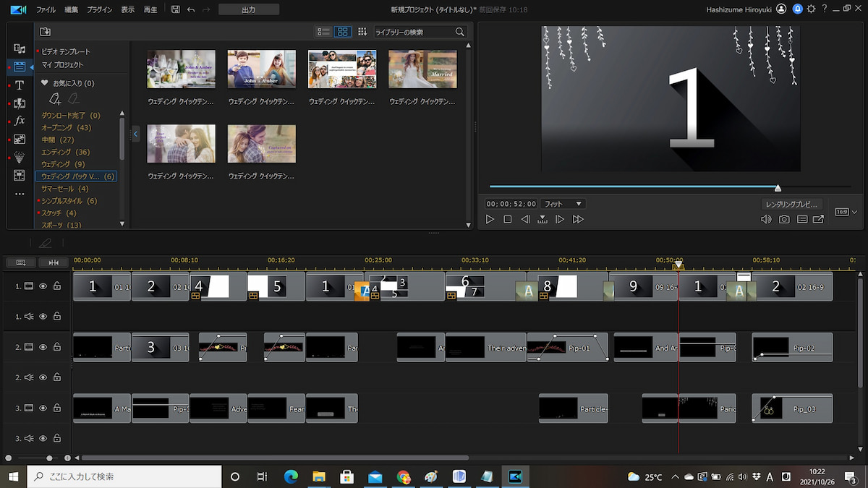
Task: Zoom out timeline with minus icon
Action: tap(8, 458)
